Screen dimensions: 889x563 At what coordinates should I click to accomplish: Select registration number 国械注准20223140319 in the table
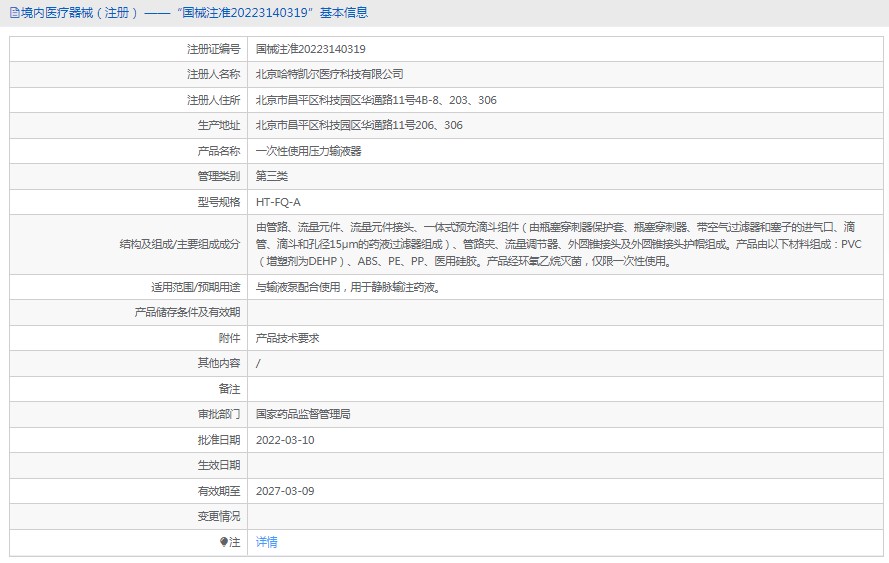(x=310, y=49)
